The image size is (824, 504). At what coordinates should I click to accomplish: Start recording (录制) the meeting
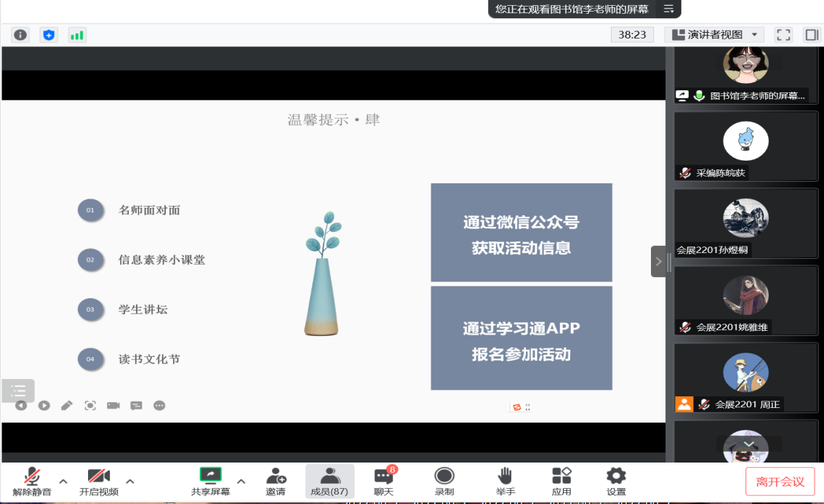pyautogui.click(x=444, y=481)
